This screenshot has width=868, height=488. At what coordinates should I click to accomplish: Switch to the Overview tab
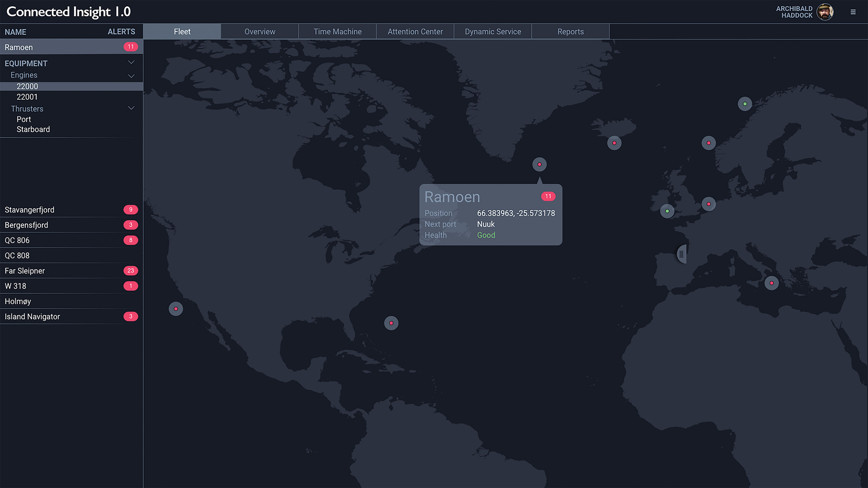tap(259, 31)
